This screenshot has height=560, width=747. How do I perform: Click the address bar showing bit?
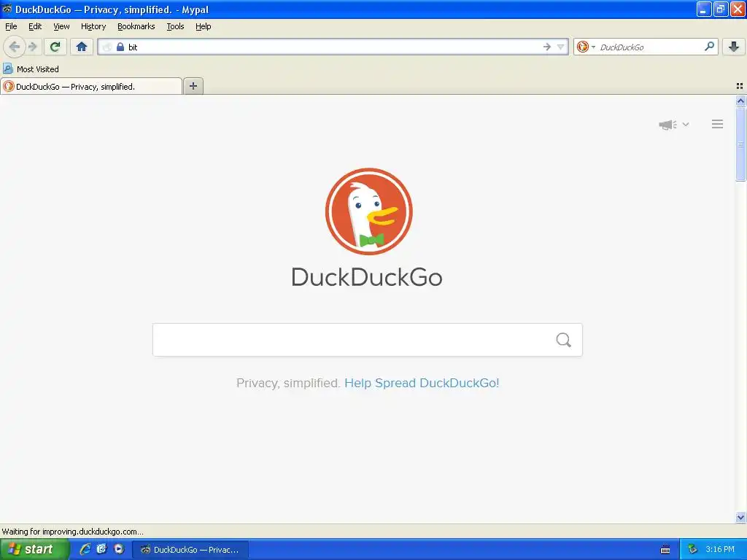click(x=333, y=47)
